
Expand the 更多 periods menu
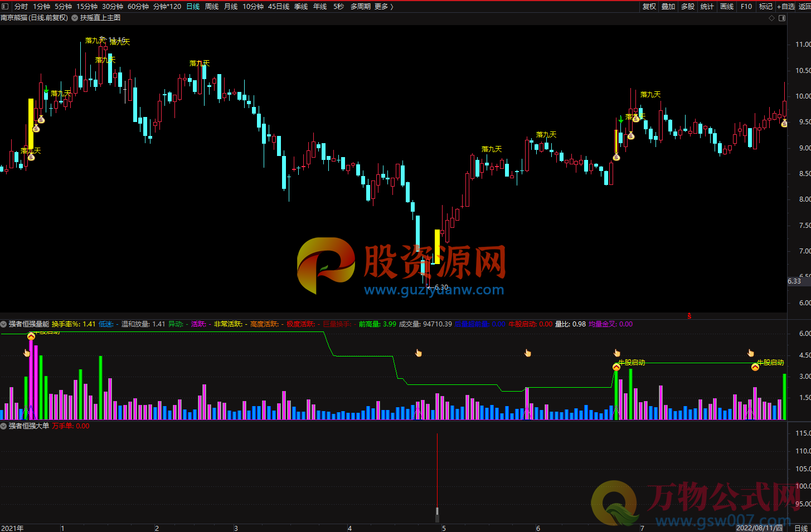(384, 6)
